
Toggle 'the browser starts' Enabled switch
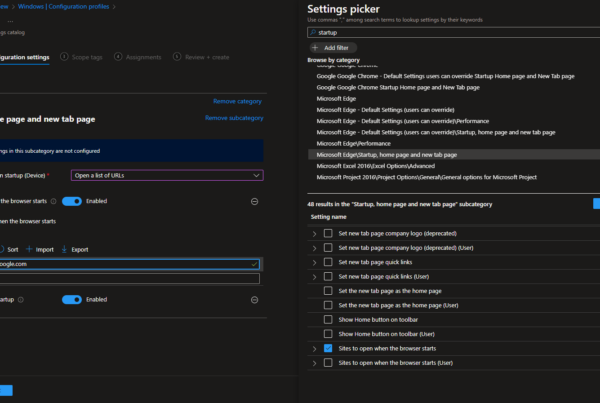(72, 201)
